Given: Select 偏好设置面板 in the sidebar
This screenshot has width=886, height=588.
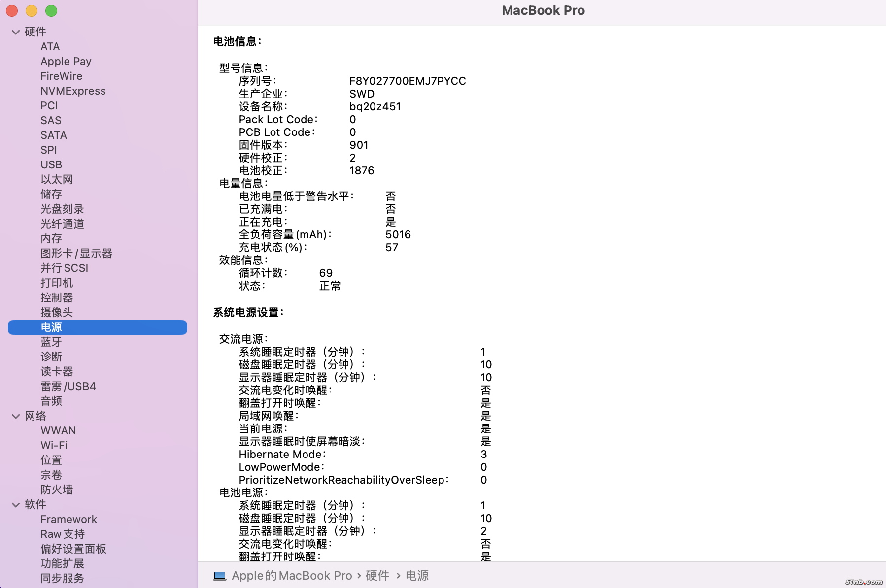Looking at the screenshot, I should point(73,549).
